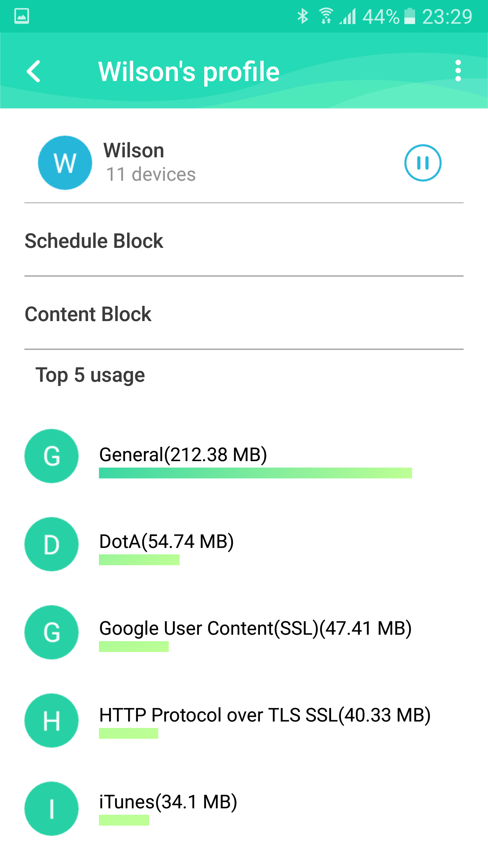488x868 pixels.
Task: Tap the HTTP Protocol H icon
Action: 52,721
